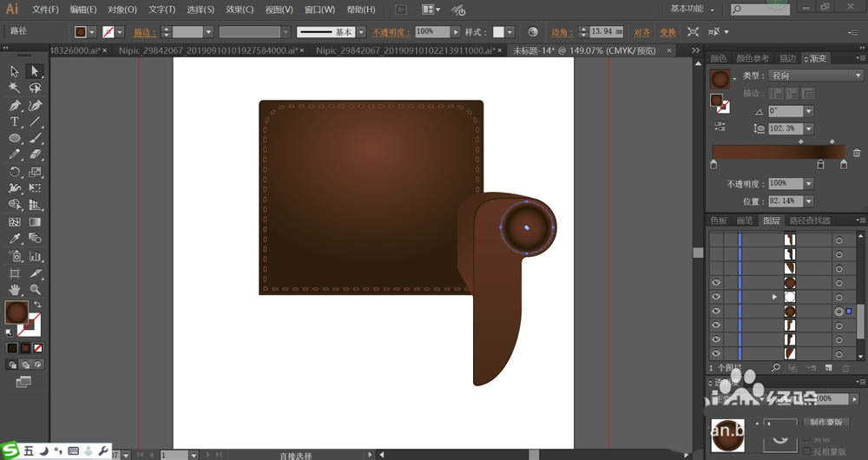The image size is (868, 460).
Task: Select the Blend tool
Action: tap(35, 239)
